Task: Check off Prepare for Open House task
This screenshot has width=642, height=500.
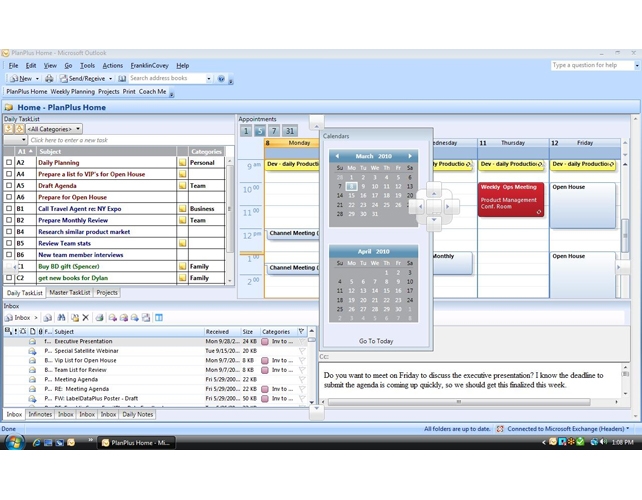Action: [9, 197]
